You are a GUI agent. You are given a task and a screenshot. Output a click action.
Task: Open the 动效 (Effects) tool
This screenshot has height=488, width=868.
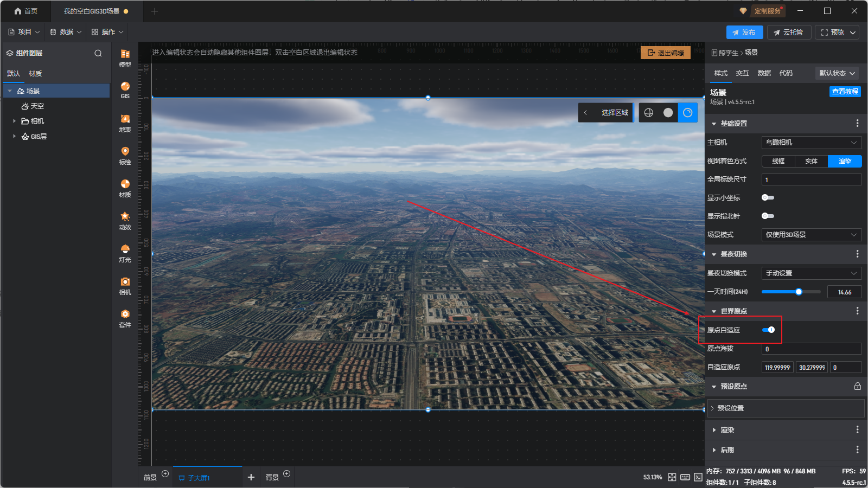pyautogui.click(x=125, y=220)
